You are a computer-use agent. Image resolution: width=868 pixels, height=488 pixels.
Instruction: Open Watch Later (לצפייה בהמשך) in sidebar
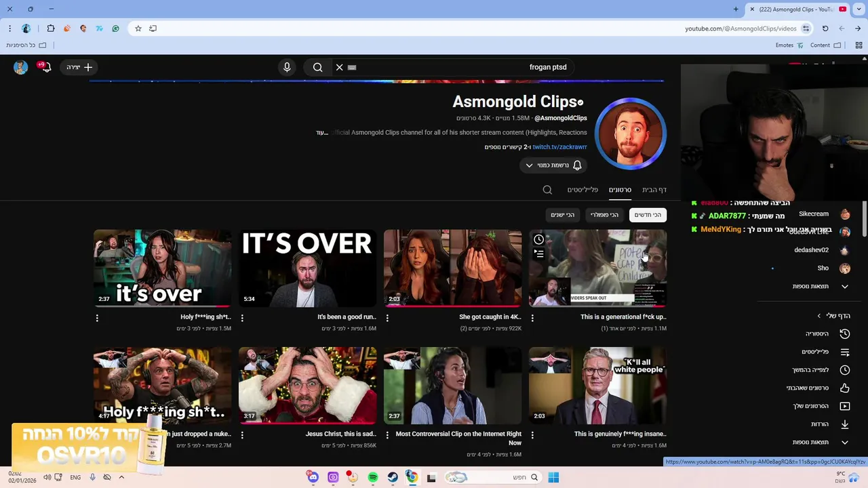click(x=821, y=370)
